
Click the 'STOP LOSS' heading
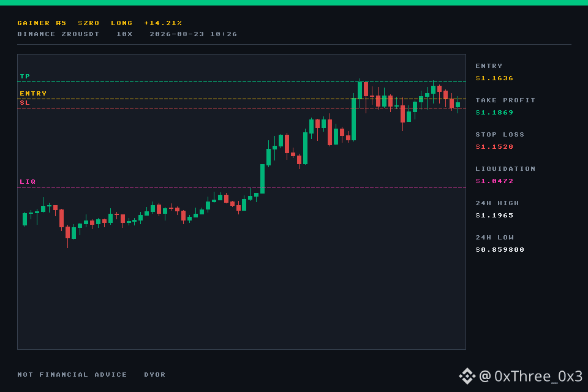coord(500,134)
